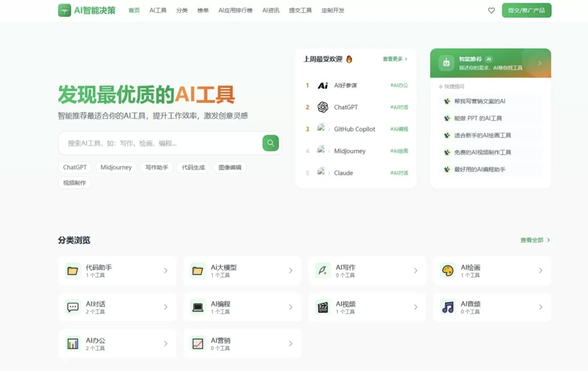This screenshot has height=371, width=588.
Task: Toggle the heart favorites icon
Action: 491,10
